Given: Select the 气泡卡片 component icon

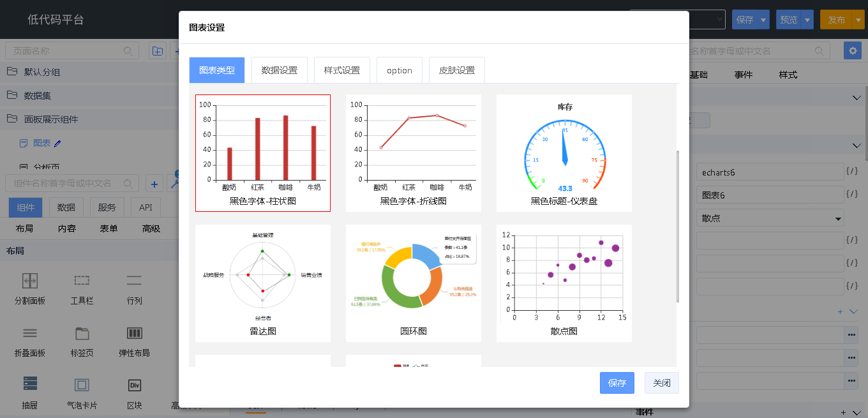Looking at the screenshot, I should coord(82,385).
